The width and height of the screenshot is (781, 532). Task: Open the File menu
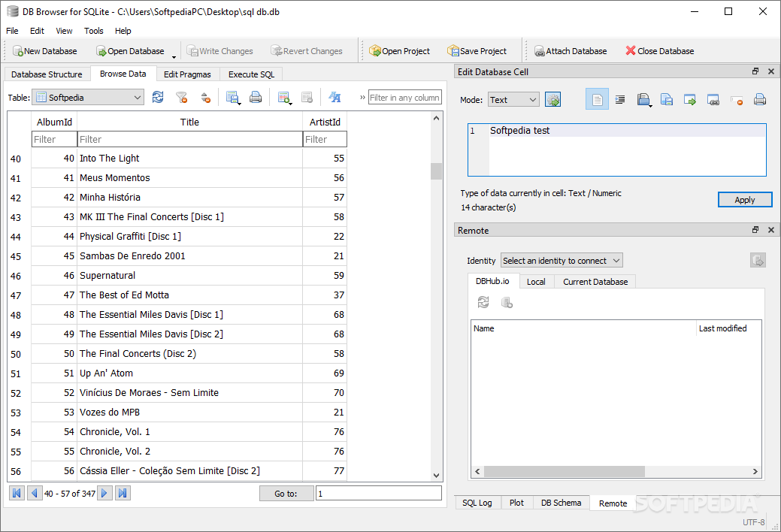click(x=12, y=31)
